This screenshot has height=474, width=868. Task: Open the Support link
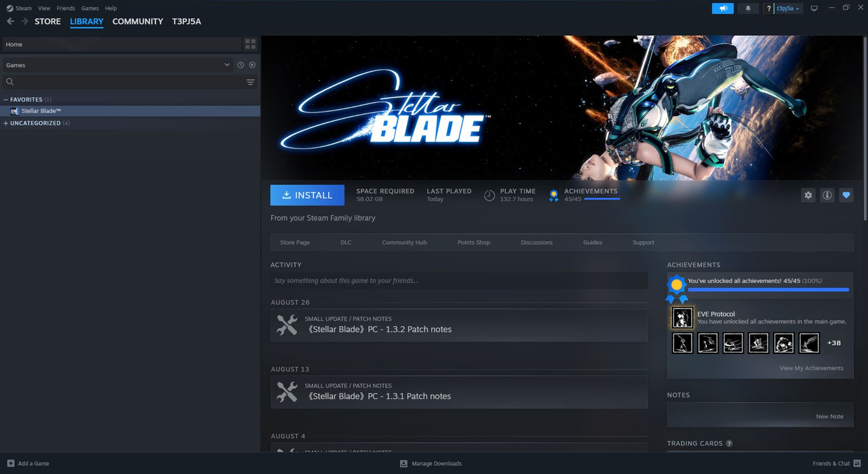[643, 243]
